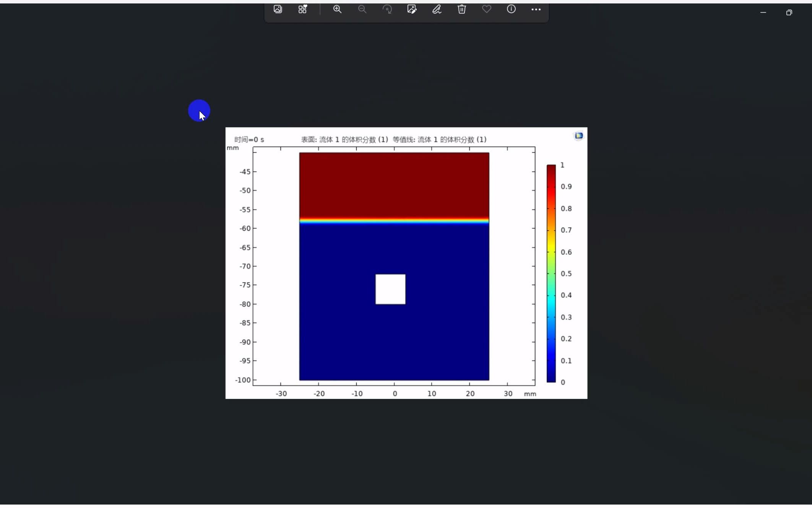Click the white square in the plot
Screen dimensions: 812x508
tap(390, 289)
